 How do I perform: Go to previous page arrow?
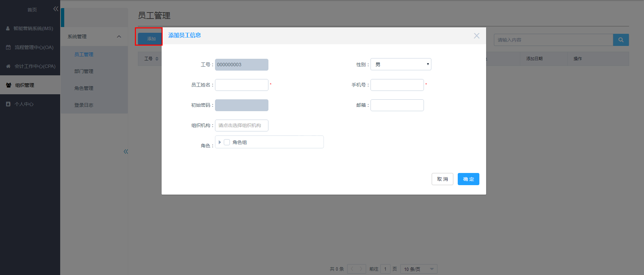coord(352,269)
